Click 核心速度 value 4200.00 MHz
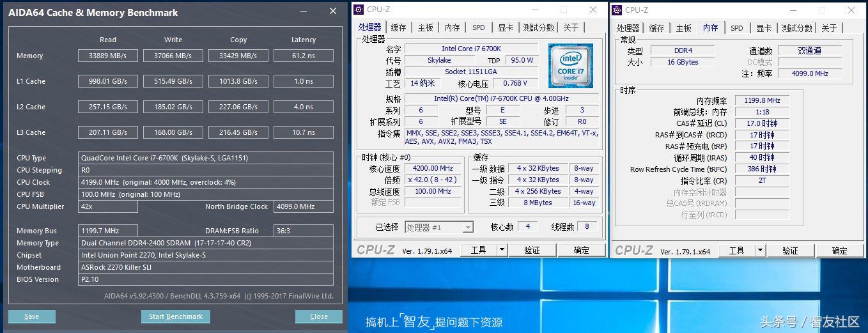This screenshot has height=333, width=868. coord(433,169)
